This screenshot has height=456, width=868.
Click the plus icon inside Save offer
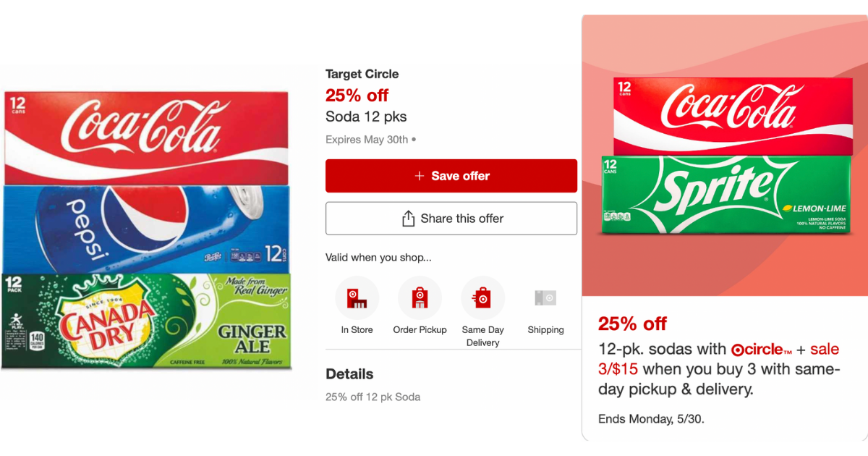point(418,175)
